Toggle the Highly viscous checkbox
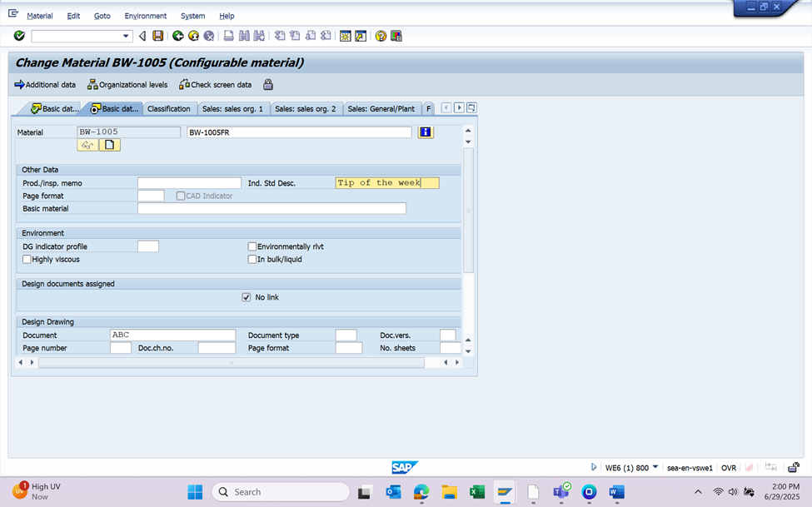Screen dimensions: 812x507 (x=27, y=259)
